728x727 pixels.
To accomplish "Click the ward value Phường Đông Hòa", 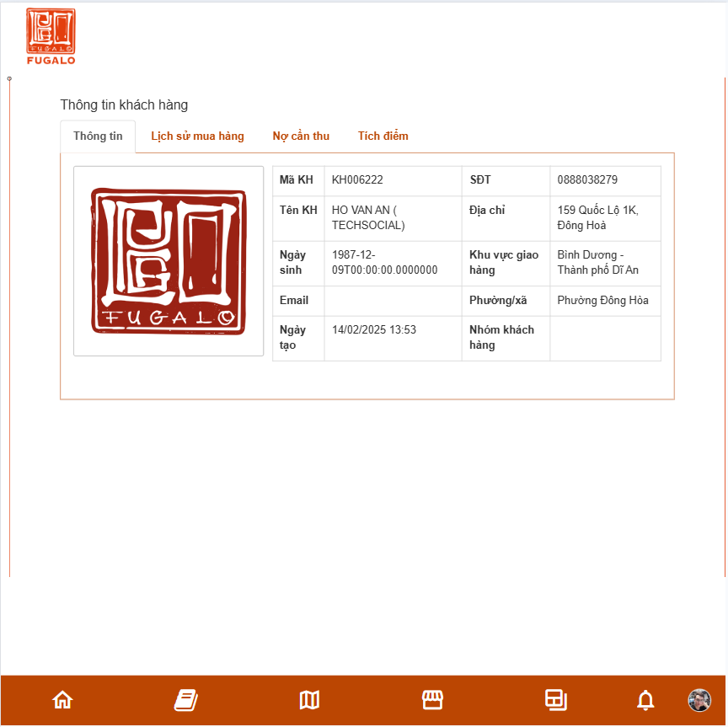I will coord(602,301).
